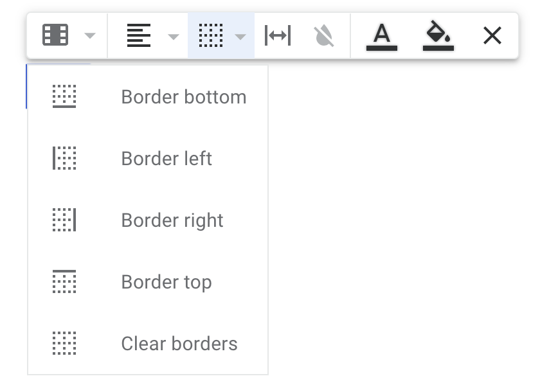Expand the alignment dropdown arrow

click(x=173, y=37)
